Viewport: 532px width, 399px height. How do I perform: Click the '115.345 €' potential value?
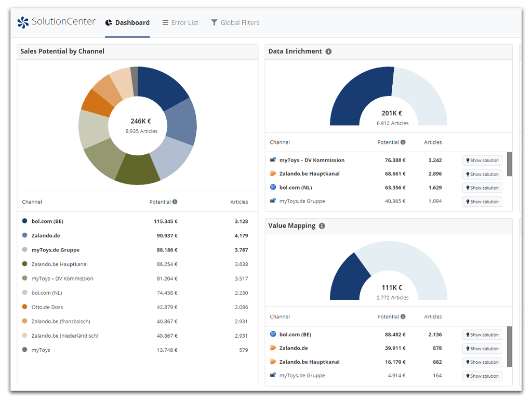coord(166,221)
